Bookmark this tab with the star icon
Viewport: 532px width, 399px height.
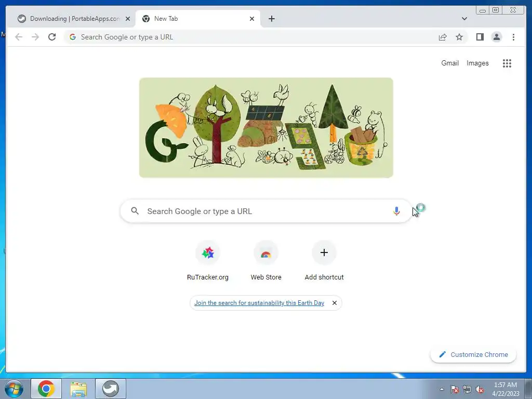pyautogui.click(x=459, y=37)
